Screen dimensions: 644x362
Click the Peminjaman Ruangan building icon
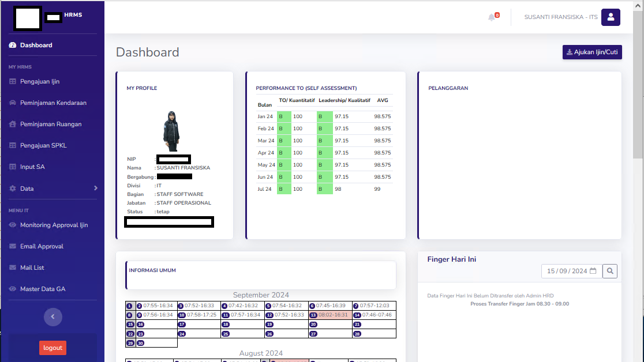(x=13, y=124)
